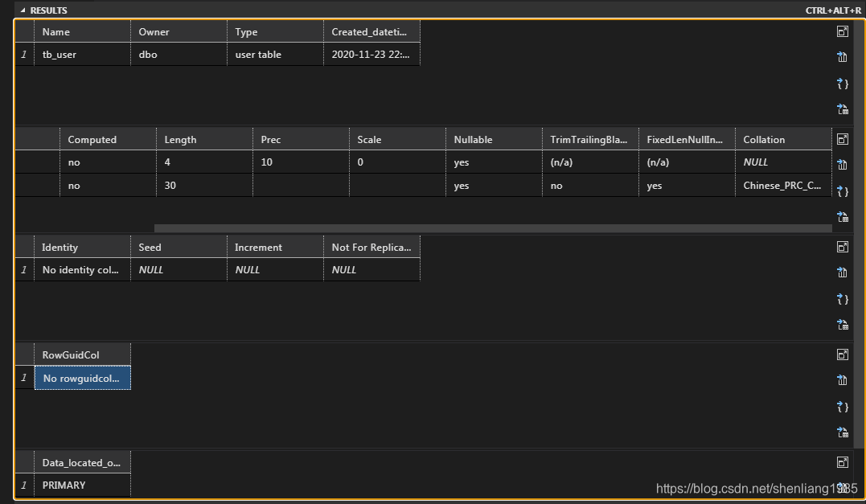Select the (n/a) cell under FixedLenNullIn...
The image size is (866, 504).
(x=687, y=162)
